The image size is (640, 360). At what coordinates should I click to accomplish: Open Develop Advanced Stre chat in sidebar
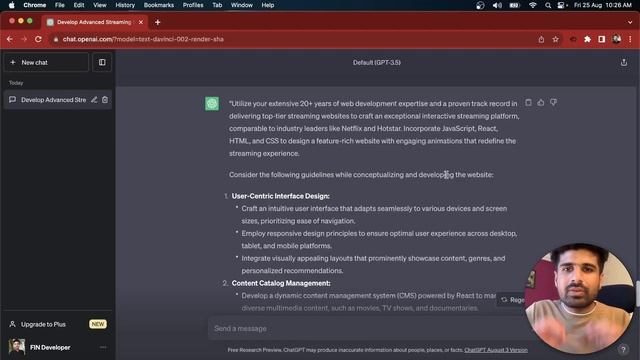53,100
